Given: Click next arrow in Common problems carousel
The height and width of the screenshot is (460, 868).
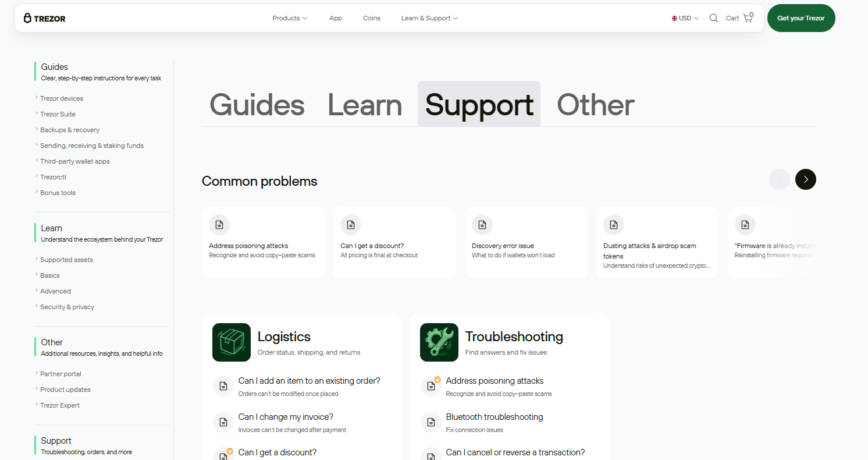Looking at the screenshot, I should 805,179.
